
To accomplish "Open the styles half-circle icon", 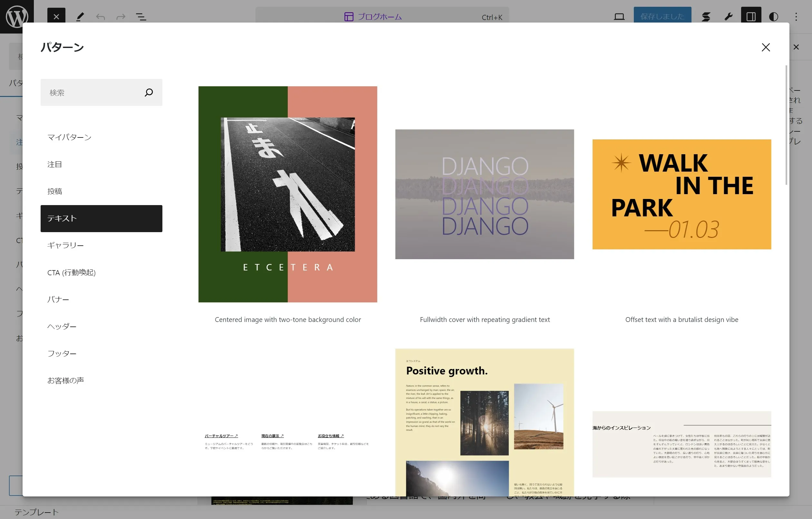I will 773,16.
